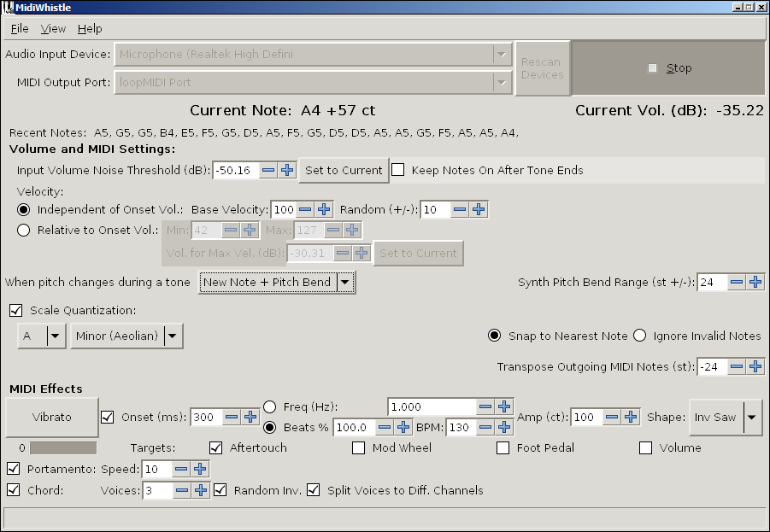Check the Mod Wheel target box
Image resolution: width=770 pixels, height=532 pixels.
359,447
